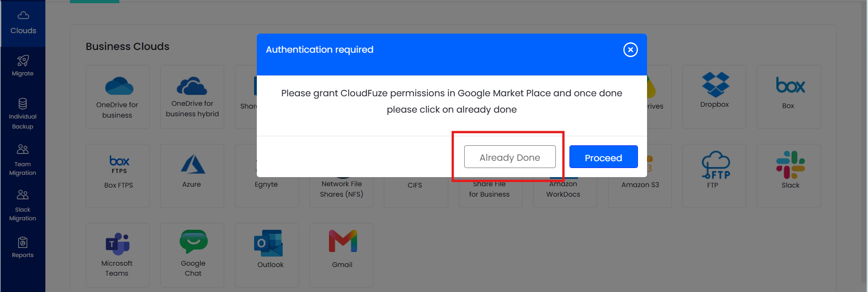Choose the Dropbox cloud tile
The image size is (868, 292).
(714, 97)
